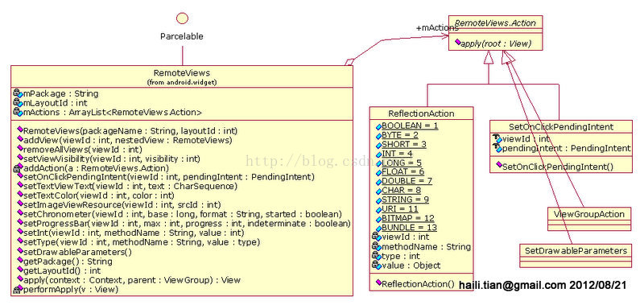Select the 'CHAR = 8' constant
Screen dimensions: 644x305
[401, 191]
